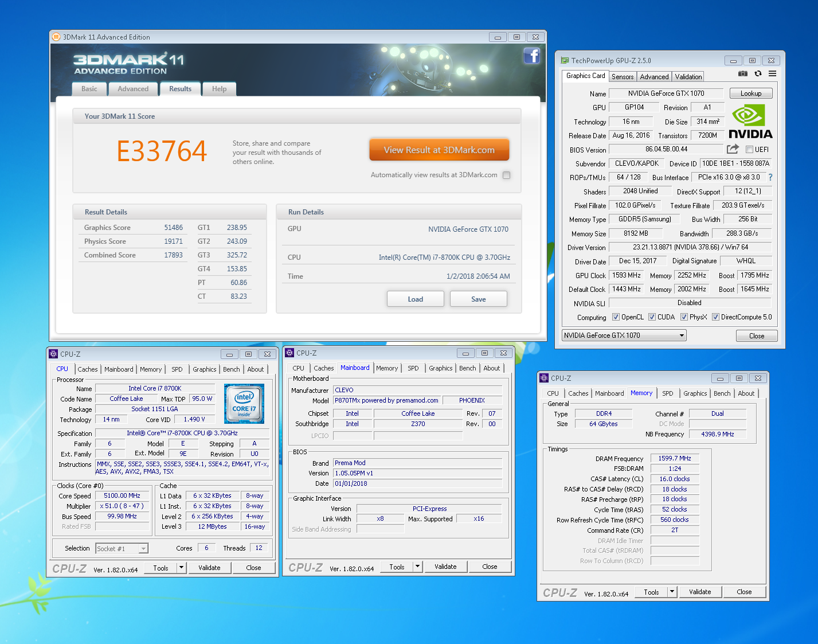The width and height of the screenshot is (818, 644).
Task: Click the Core Speed value 5100.00 MHz
Action: (122, 496)
